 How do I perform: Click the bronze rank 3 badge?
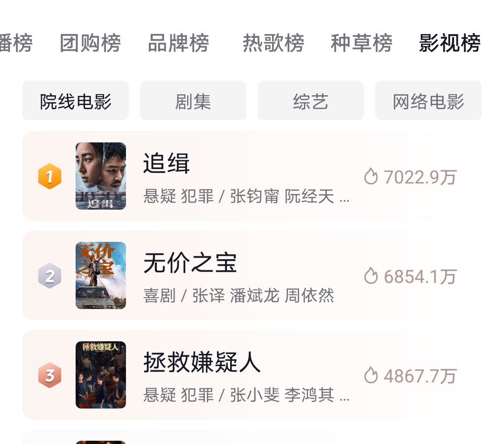[x=49, y=375]
